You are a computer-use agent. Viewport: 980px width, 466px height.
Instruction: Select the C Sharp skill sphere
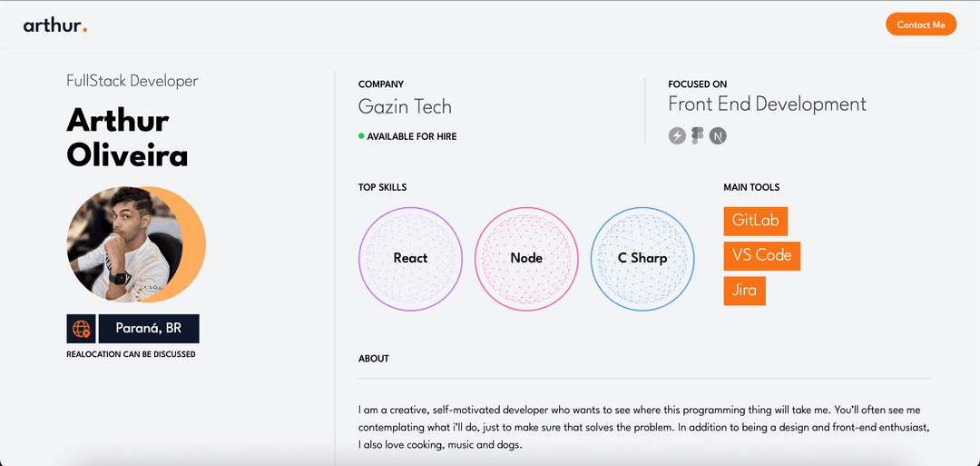point(642,259)
